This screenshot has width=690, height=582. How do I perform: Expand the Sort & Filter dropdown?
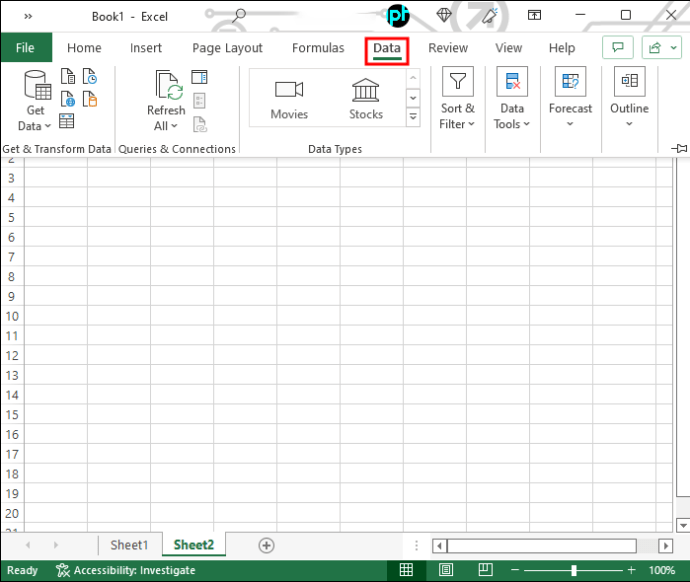471,124
